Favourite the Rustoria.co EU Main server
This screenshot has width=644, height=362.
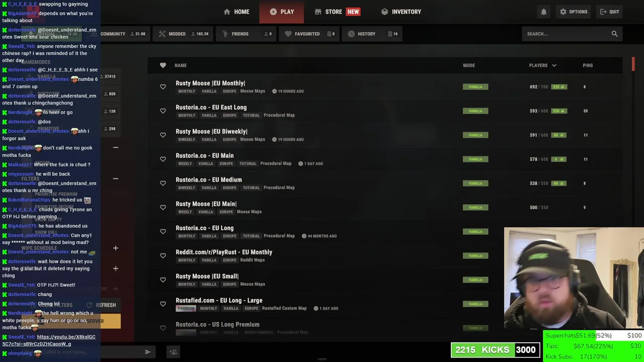pos(163,159)
